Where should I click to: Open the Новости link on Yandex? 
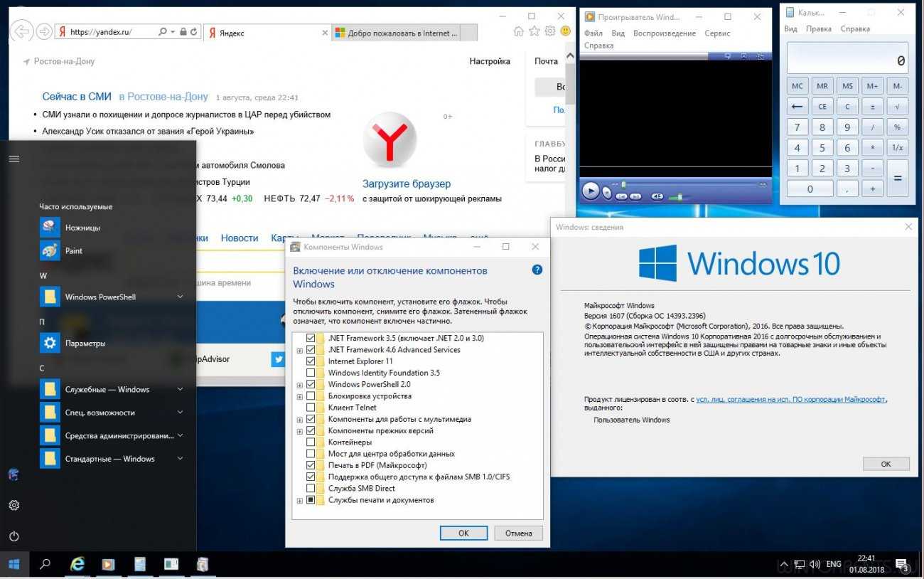(240, 238)
